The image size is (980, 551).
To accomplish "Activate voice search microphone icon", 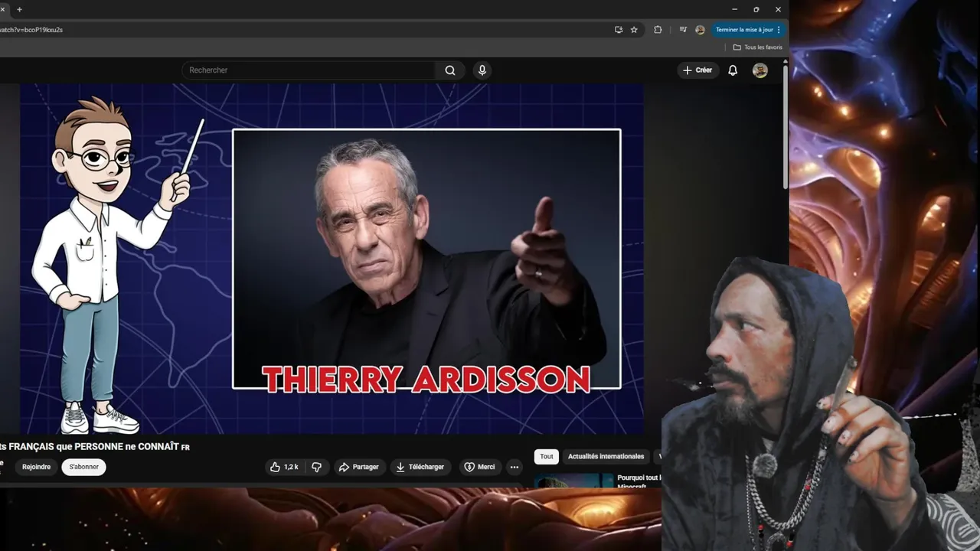I will pyautogui.click(x=482, y=70).
